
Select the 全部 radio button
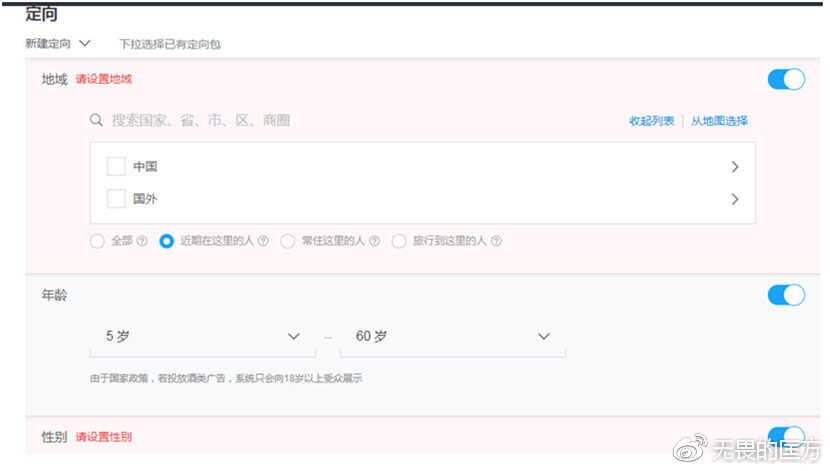[97, 241]
